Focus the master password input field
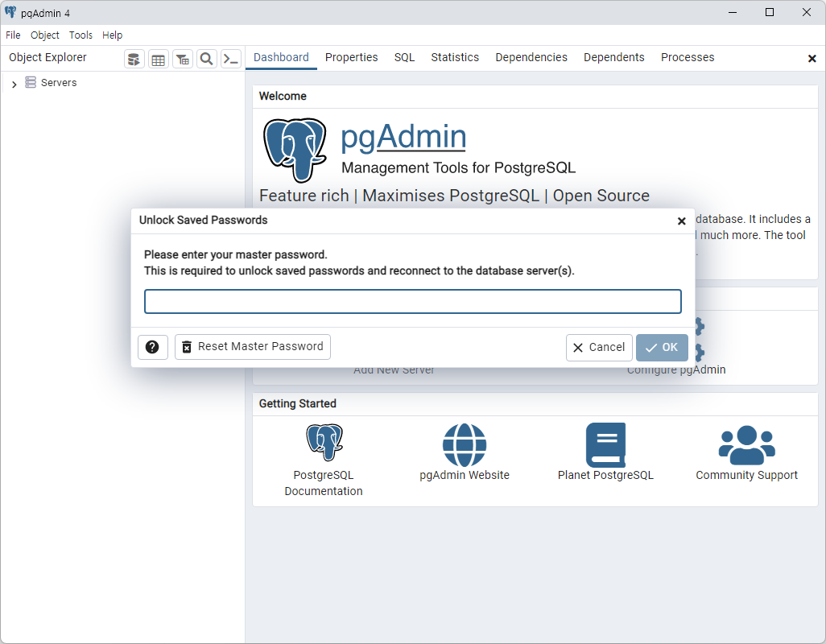This screenshot has width=826, height=644. (413, 301)
